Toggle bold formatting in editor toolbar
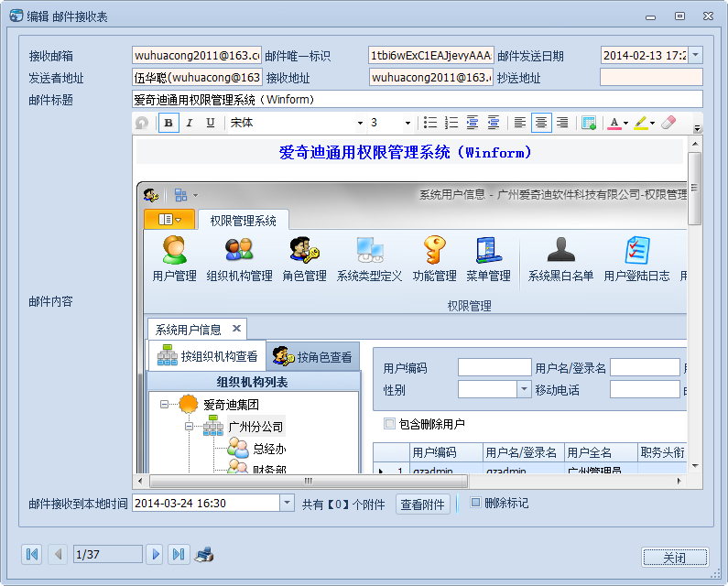Viewport: 728px width, 586px height. 168,123
